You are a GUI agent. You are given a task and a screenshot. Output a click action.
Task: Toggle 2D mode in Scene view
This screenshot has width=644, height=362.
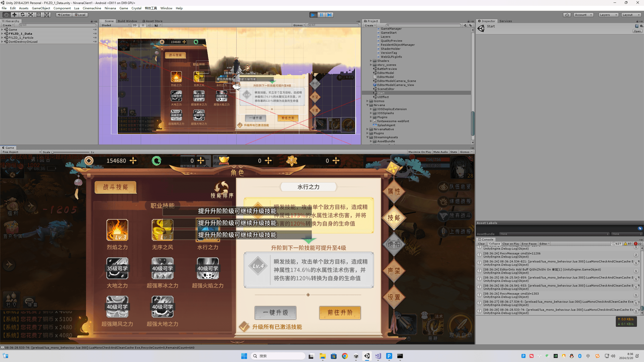(135, 25)
